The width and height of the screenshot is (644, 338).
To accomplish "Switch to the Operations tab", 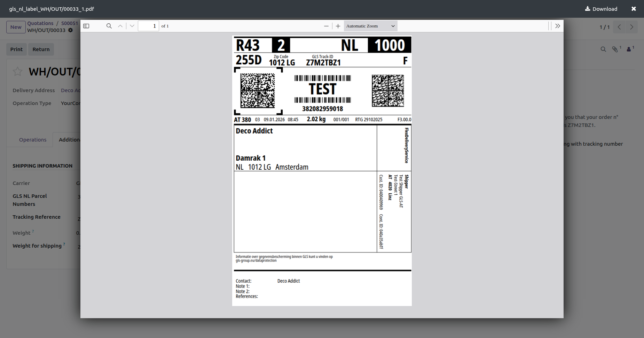I will (x=33, y=140).
